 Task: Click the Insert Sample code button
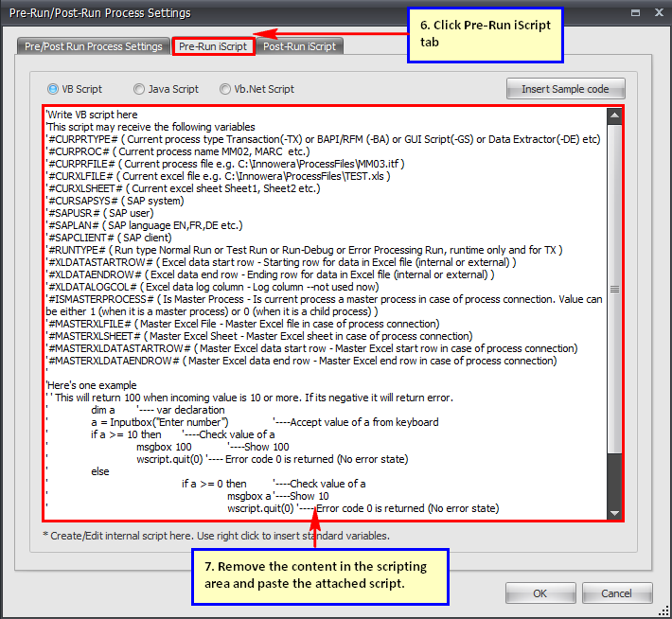pos(565,89)
